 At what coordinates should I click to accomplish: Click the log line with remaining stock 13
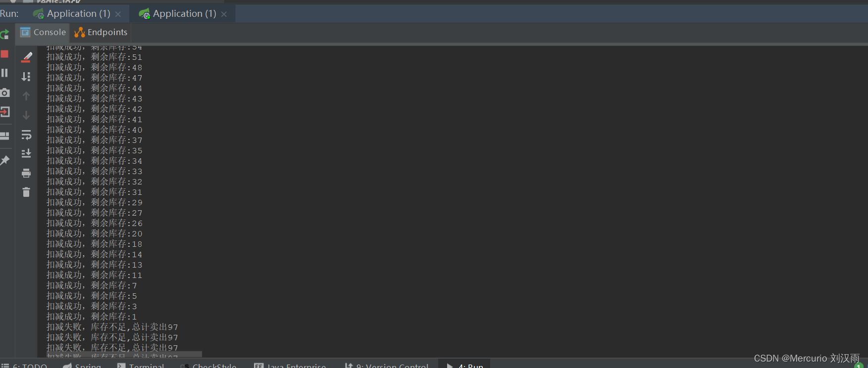[x=95, y=265]
